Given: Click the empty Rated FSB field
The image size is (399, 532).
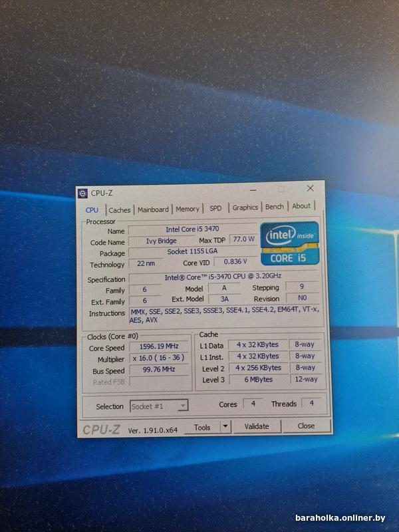Looking at the screenshot, I should (159, 381).
